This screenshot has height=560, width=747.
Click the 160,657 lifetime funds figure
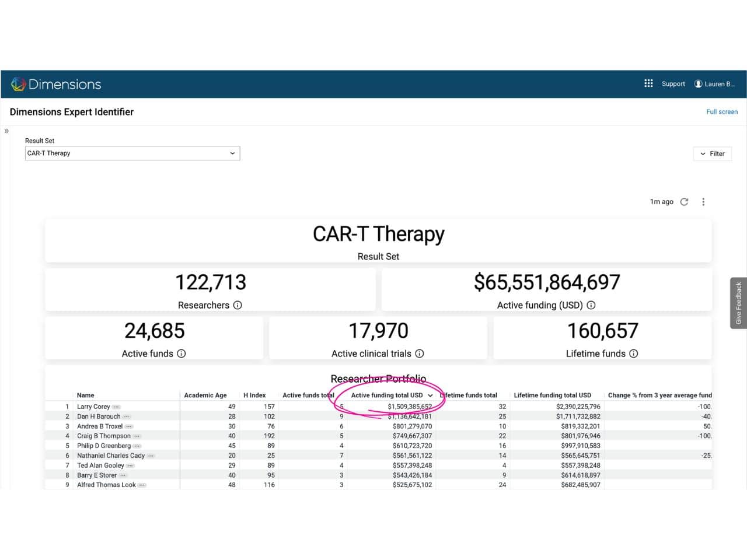click(602, 331)
